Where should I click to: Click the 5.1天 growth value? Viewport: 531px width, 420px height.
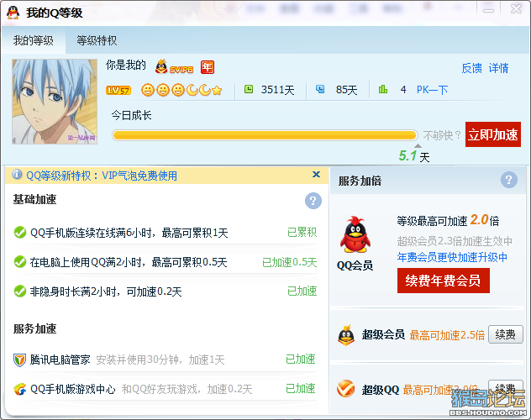coord(414,156)
